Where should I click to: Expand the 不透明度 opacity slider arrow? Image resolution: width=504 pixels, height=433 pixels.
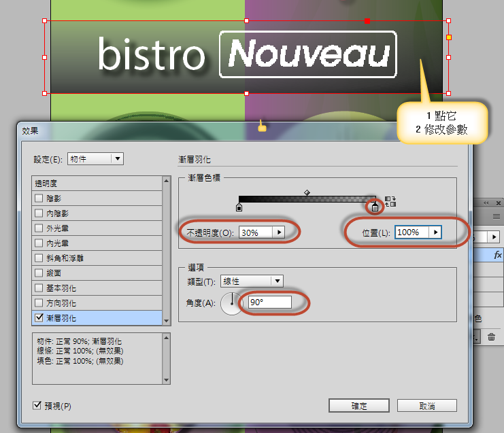point(278,232)
